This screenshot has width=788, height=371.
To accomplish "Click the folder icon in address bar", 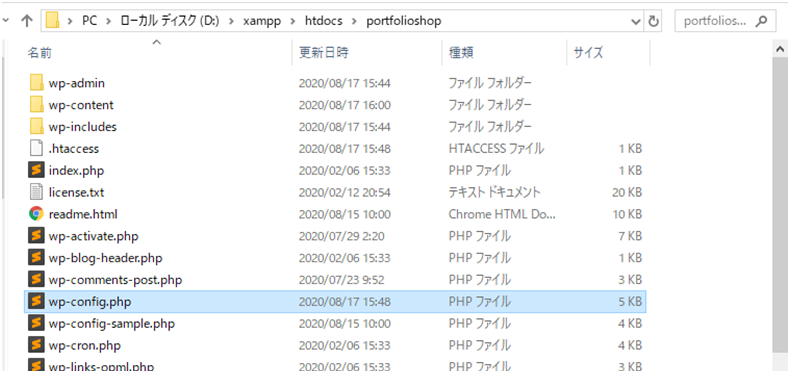I will click(x=53, y=21).
